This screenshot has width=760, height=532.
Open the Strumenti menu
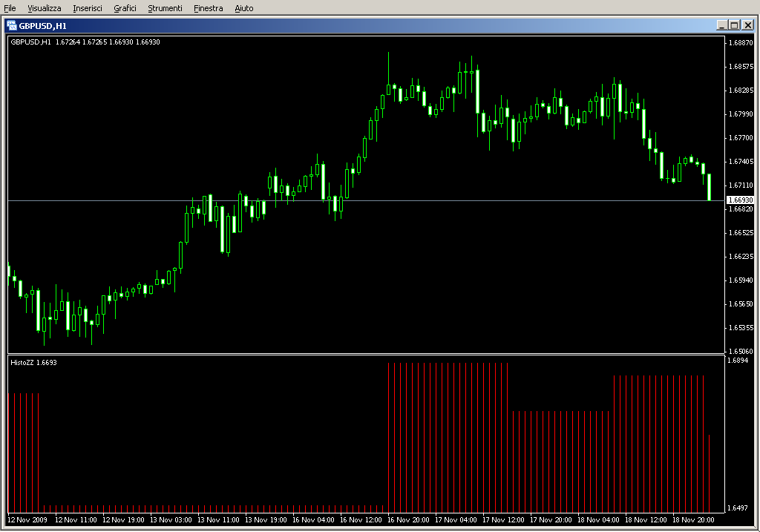pos(165,8)
